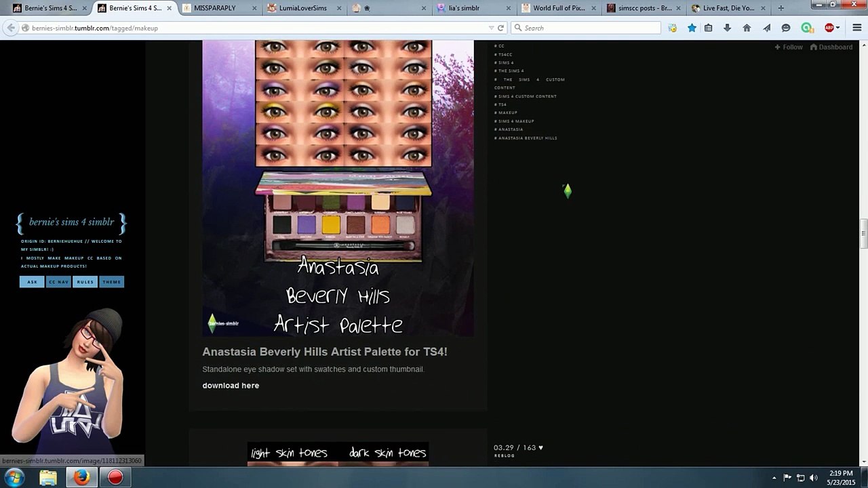Image resolution: width=868 pixels, height=488 pixels.
Task: Click the red recorder taskbar icon
Action: [115, 478]
